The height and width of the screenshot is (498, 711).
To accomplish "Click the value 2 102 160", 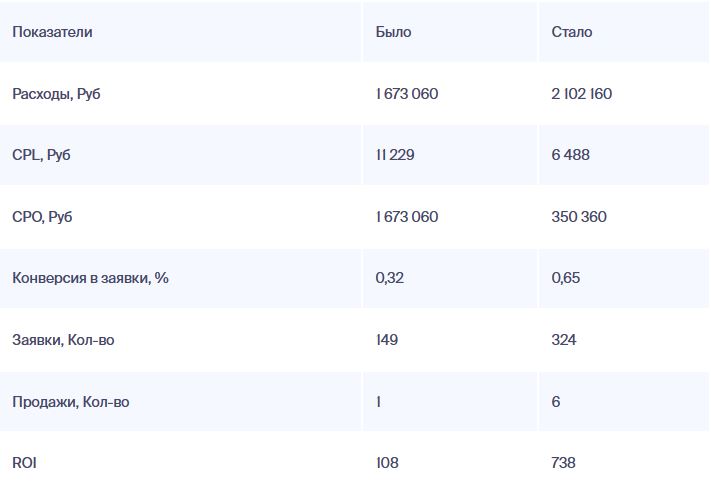I will pyautogui.click(x=582, y=94).
